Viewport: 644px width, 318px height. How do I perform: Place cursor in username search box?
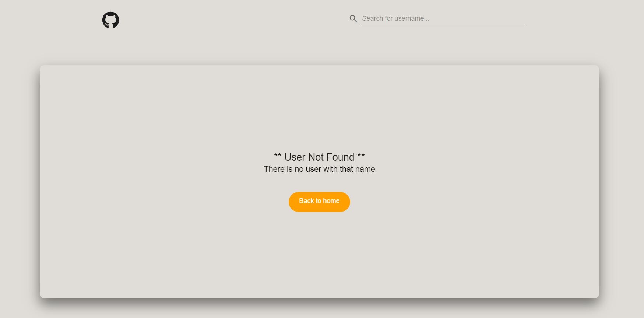(444, 18)
